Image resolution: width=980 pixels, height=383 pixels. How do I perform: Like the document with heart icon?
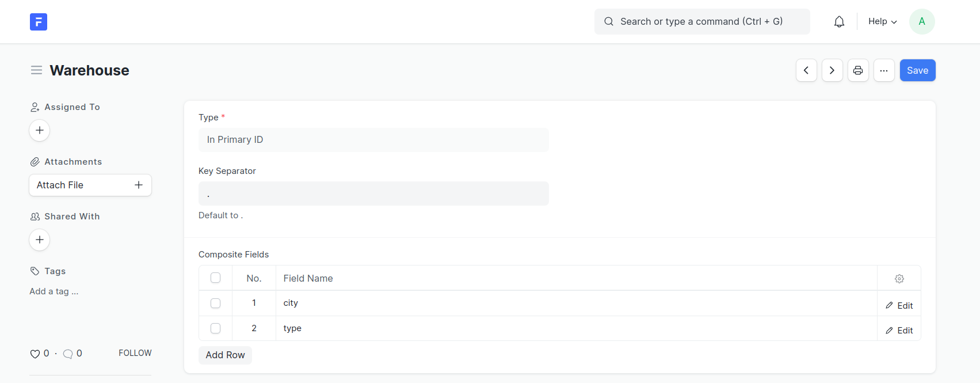pos(35,354)
